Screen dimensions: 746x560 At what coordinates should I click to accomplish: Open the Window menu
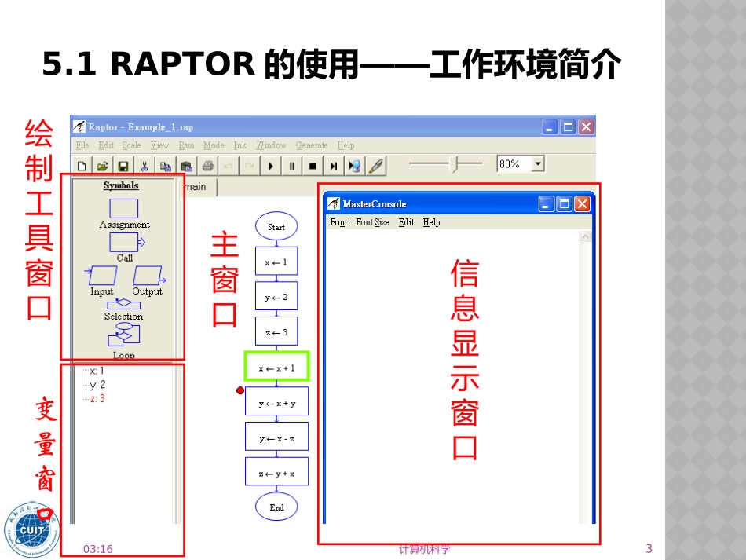[271, 145]
